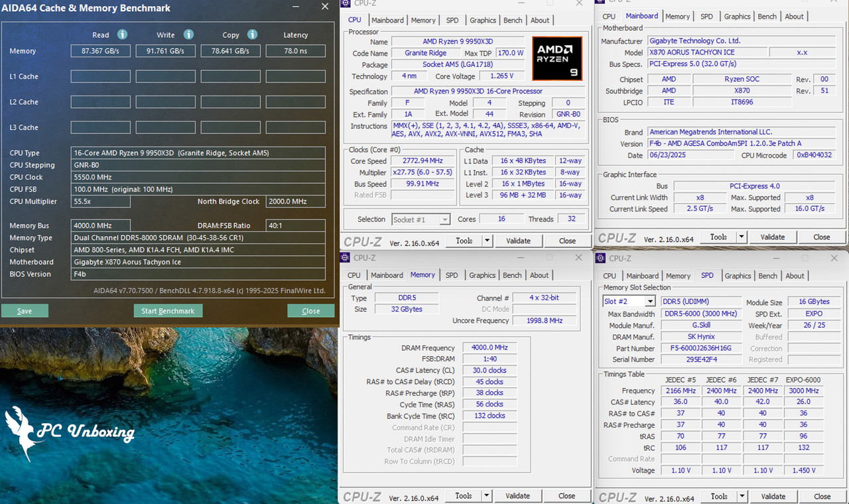Select the Memory tab in the SPD window
The width and height of the screenshot is (849, 504).
[678, 276]
